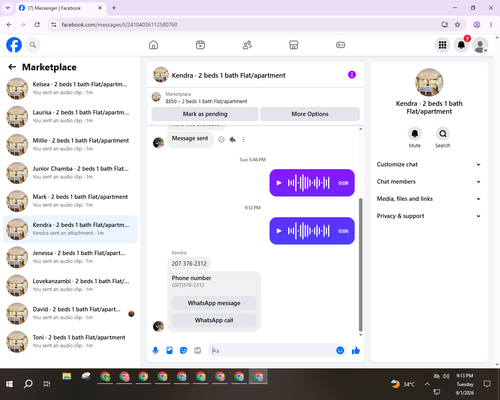Choose a GIF icon
Screen dimensions: 500x400
(198, 350)
